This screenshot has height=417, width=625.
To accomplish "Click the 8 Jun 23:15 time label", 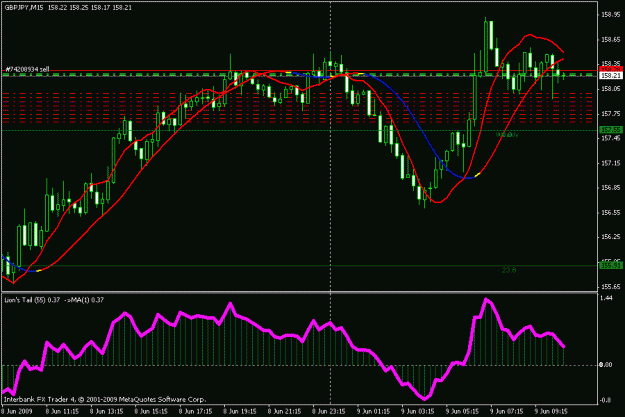I will pyautogui.click(x=329, y=411).
